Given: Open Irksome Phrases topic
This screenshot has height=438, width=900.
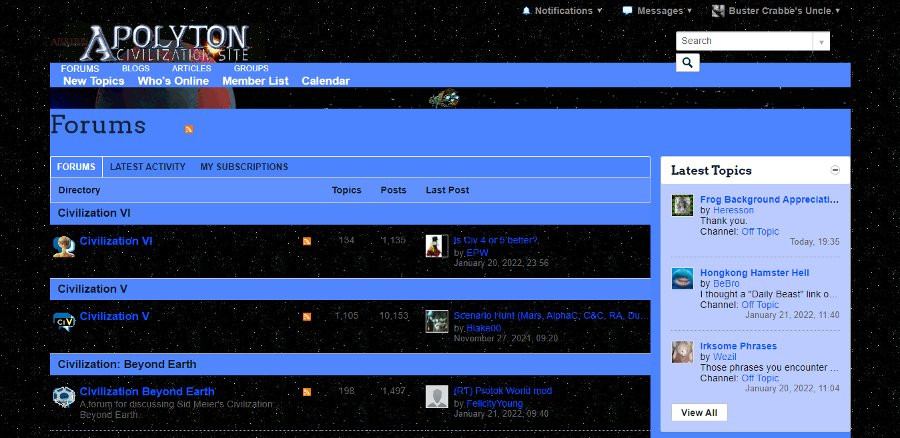Looking at the screenshot, I should click(x=738, y=346).
